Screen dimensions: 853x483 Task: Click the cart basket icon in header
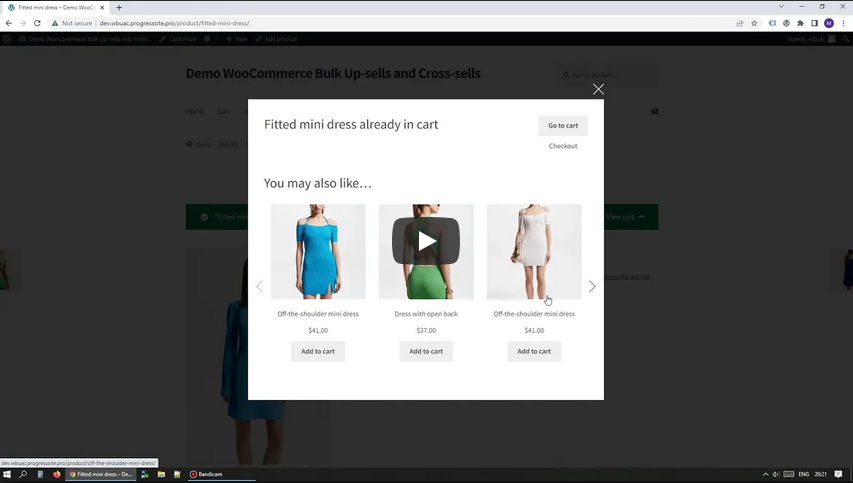(654, 111)
